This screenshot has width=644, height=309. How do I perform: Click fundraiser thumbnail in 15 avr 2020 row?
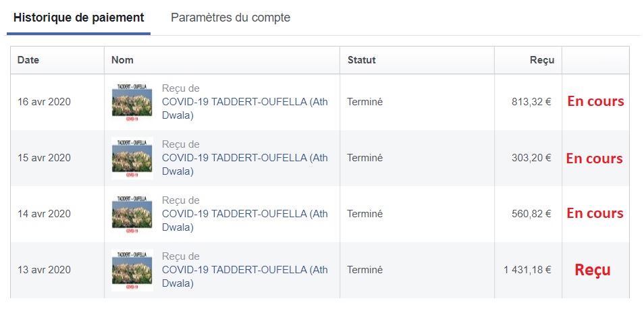tap(132, 158)
